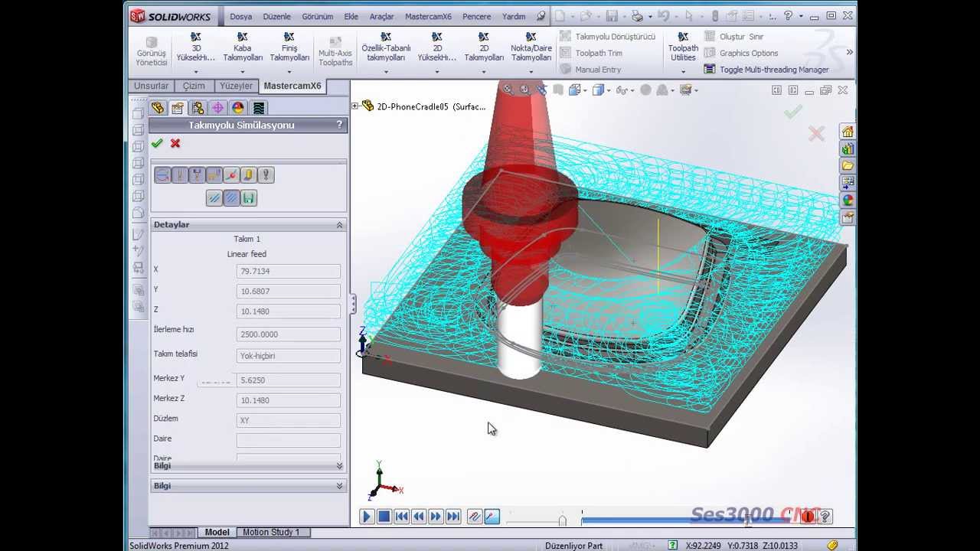Switch to the Yüzeyler tab
Viewport: 980px width, 551px height.
236,86
